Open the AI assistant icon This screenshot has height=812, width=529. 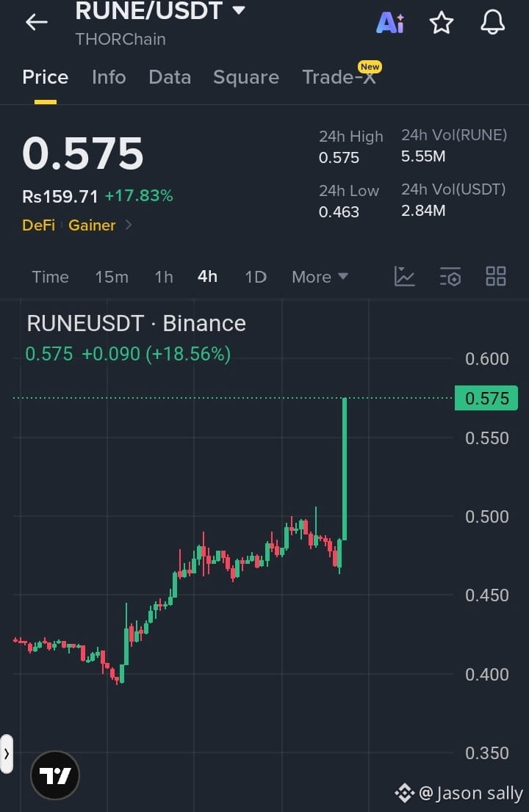[x=389, y=23]
